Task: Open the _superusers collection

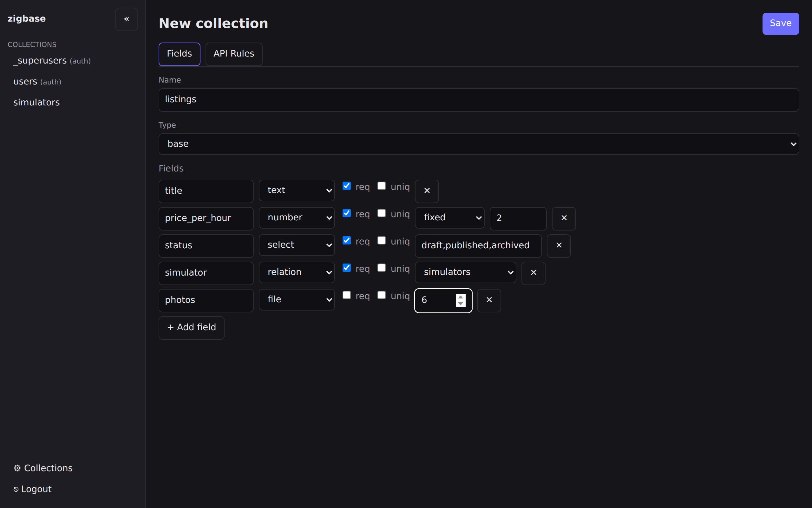Action: point(52,61)
